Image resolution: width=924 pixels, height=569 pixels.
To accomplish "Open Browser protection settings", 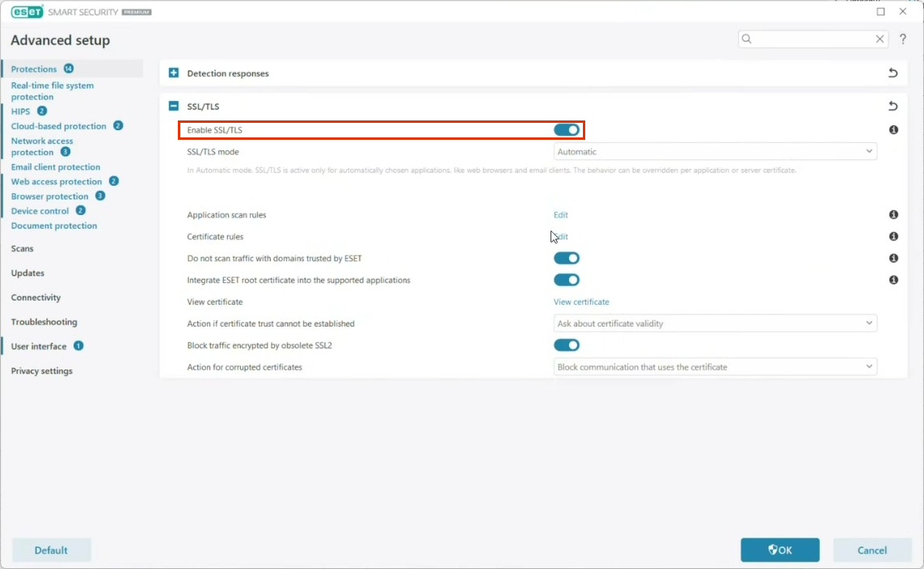I will click(x=49, y=196).
